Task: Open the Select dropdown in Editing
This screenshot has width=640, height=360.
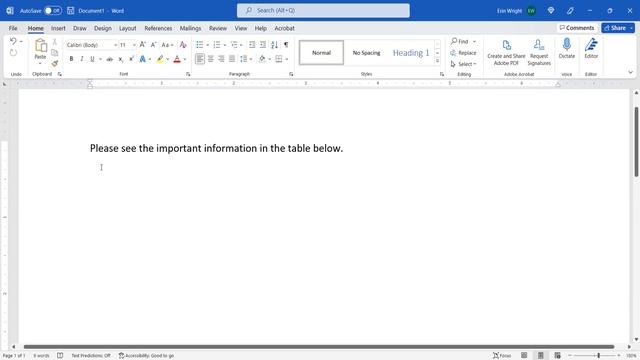Action: [x=464, y=64]
